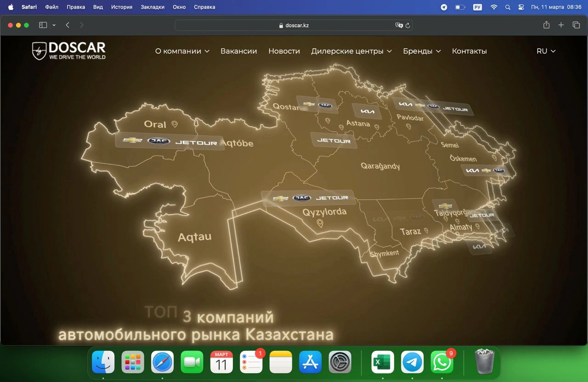Open a new Safari tab
Image resolution: width=588 pixels, height=382 pixels.
(x=561, y=25)
